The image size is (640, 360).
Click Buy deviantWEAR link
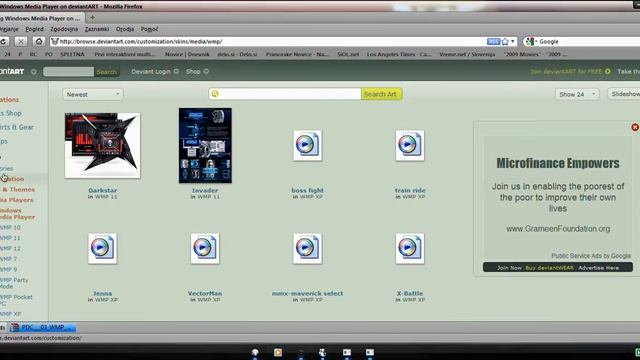[549, 268]
